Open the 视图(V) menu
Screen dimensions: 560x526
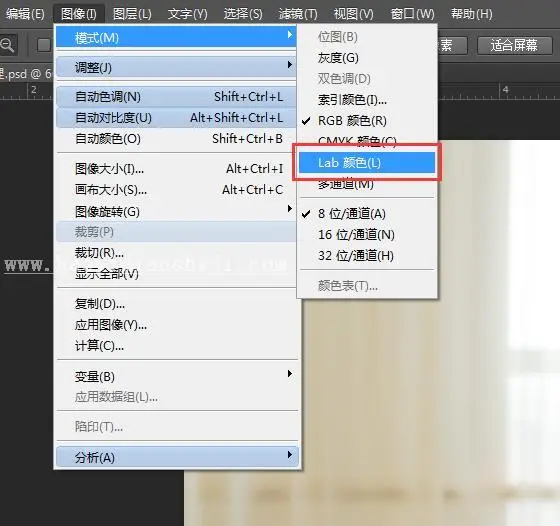354,14
